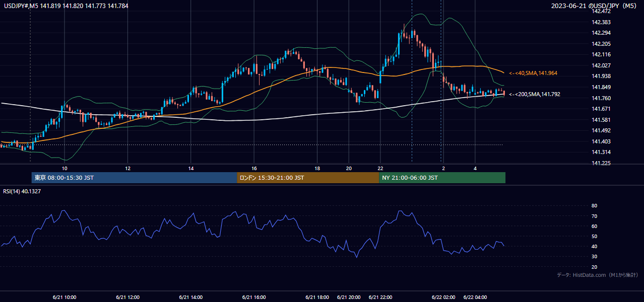Click price axis value 141.849
Image resolution: width=644 pixels, height=302 pixels.
(601, 87)
